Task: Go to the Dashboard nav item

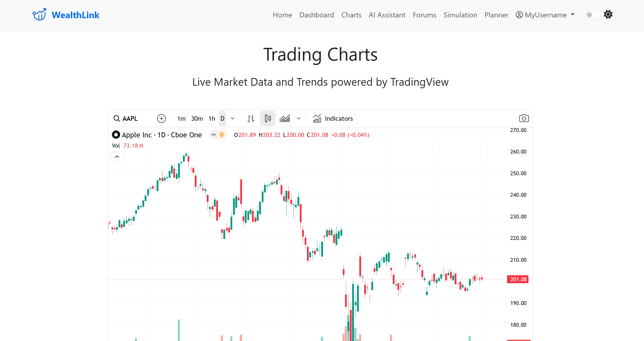Action: [317, 15]
